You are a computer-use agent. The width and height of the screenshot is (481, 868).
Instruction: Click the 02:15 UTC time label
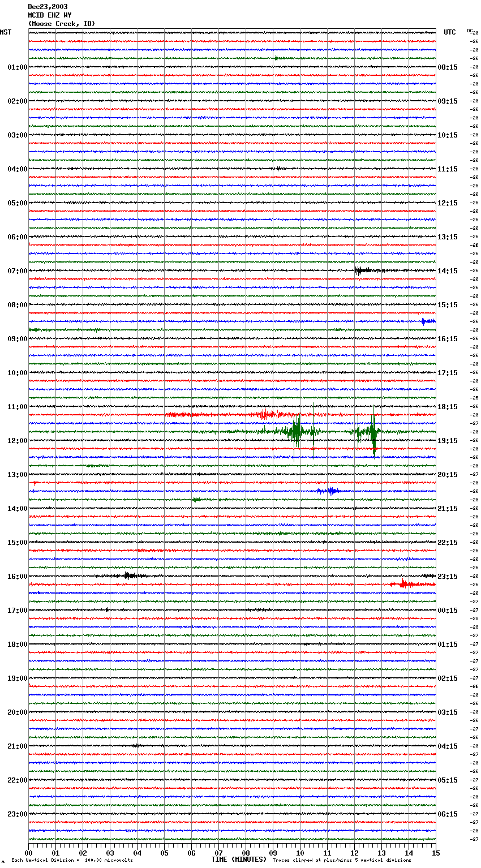click(x=448, y=678)
